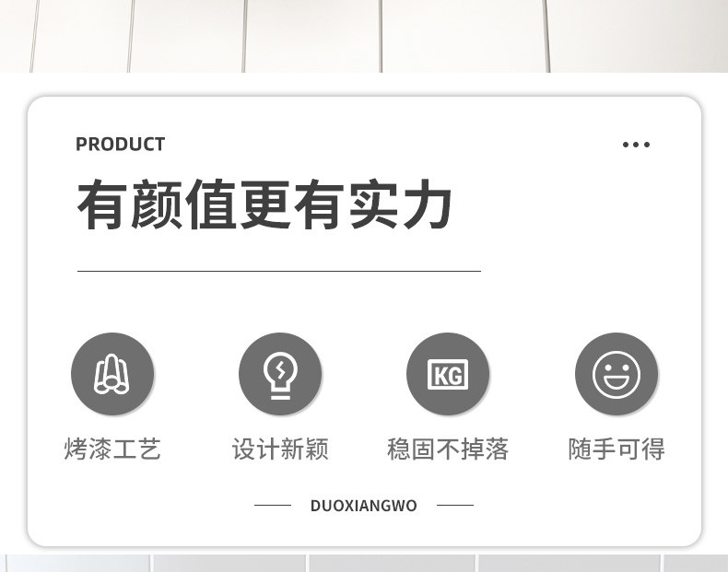The image size is (728, 572).
Task: Click the DUOXIANGWO brand text
Action: tap(363, 505)
